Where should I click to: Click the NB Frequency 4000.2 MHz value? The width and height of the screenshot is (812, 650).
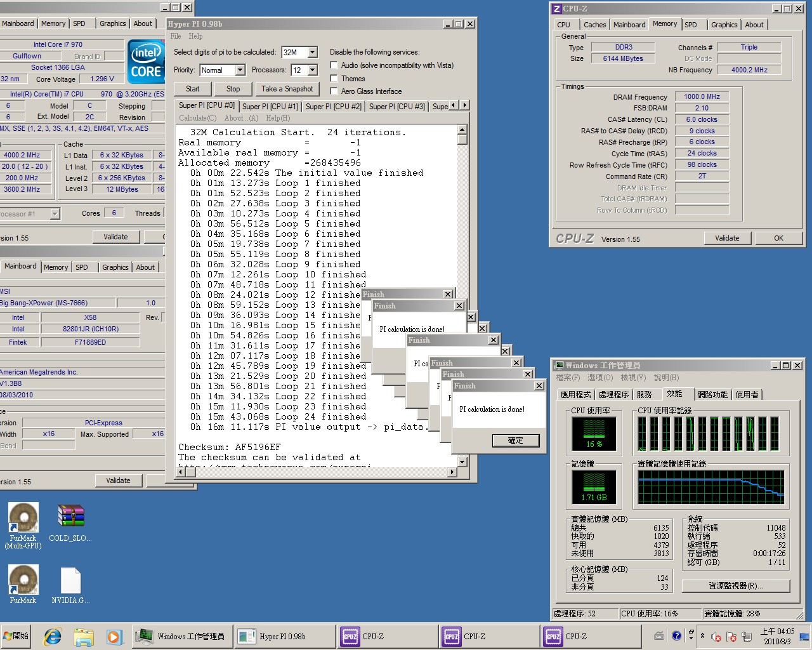pos(749,70)
